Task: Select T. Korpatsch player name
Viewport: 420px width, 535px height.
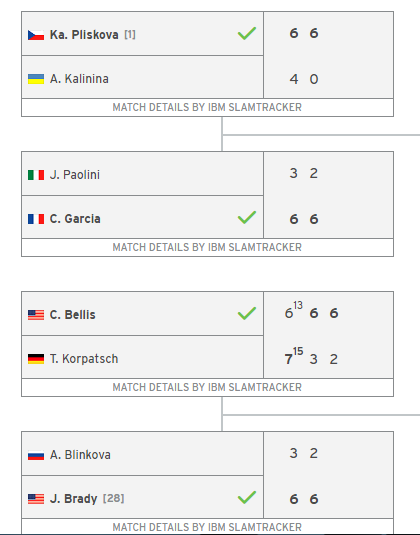Action: coord(84,359)
